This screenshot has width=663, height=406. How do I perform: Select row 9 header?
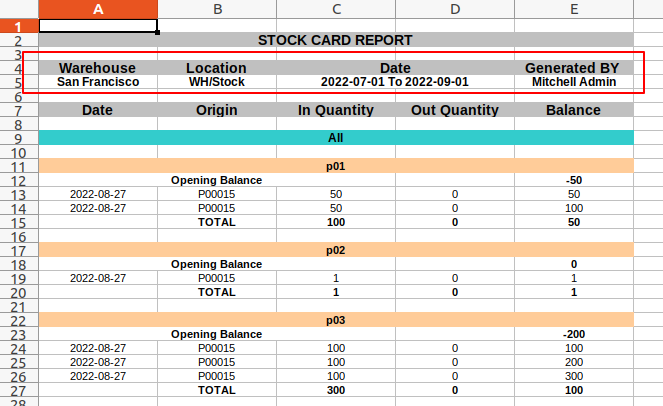(x=19, y=138)
